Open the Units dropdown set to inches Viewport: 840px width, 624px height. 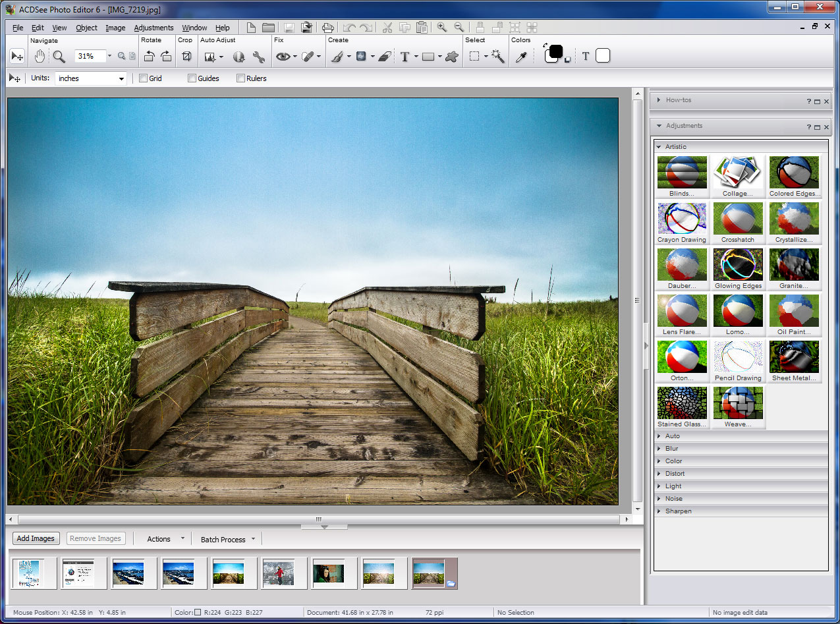(x=91, y=78)
